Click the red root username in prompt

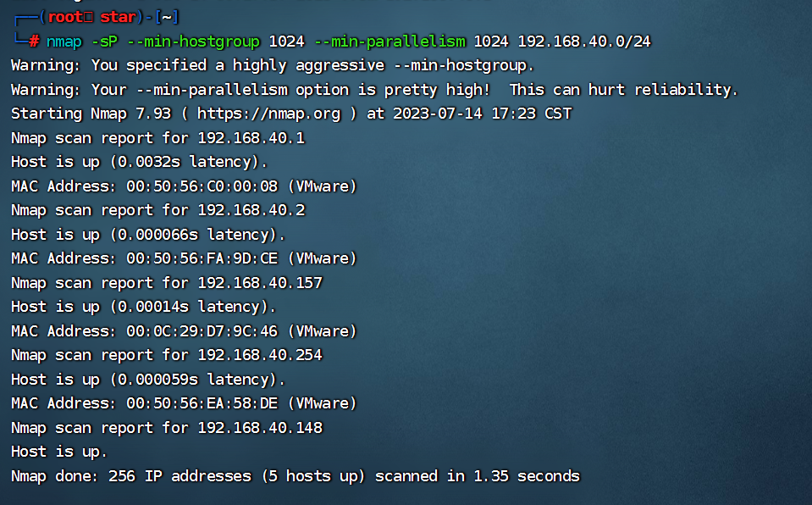click(64, 17)
